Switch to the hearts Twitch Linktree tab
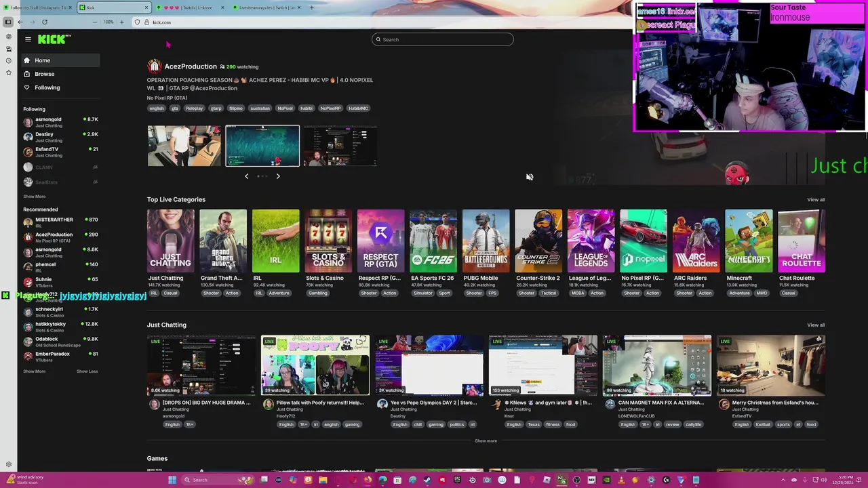The width and height of the screenshot is (868, 488). pyautogui.click(x=190, y=7)
